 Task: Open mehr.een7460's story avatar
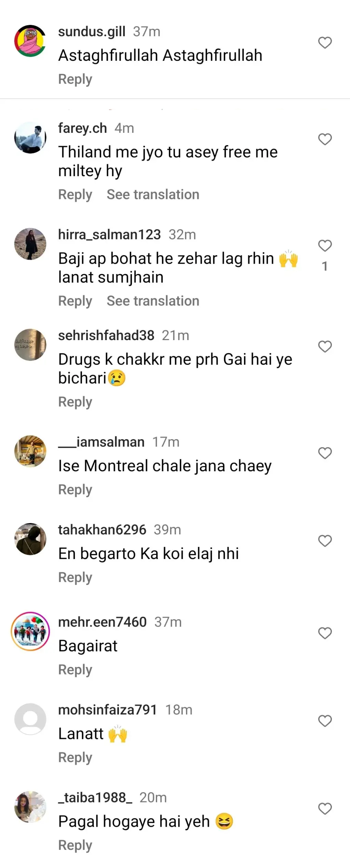click(x=30, y=631)
